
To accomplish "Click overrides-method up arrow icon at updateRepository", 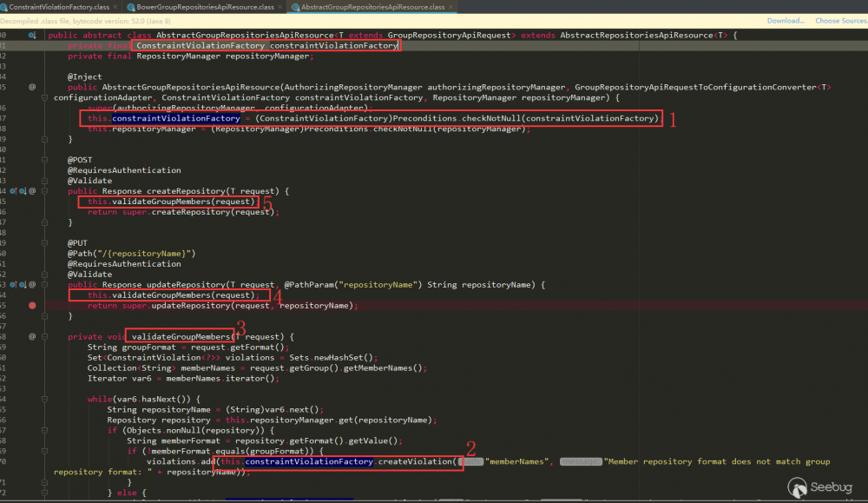I will [x=13, y=285].
